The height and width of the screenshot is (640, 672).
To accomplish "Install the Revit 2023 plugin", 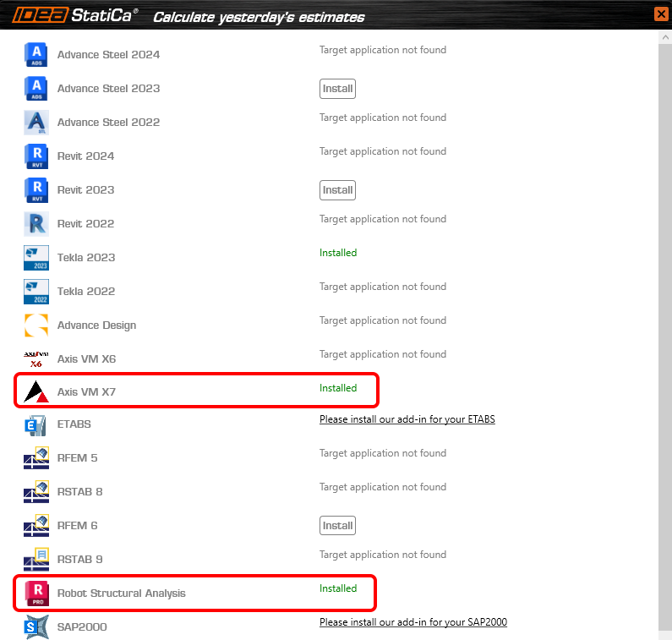I will pos(337,190).
